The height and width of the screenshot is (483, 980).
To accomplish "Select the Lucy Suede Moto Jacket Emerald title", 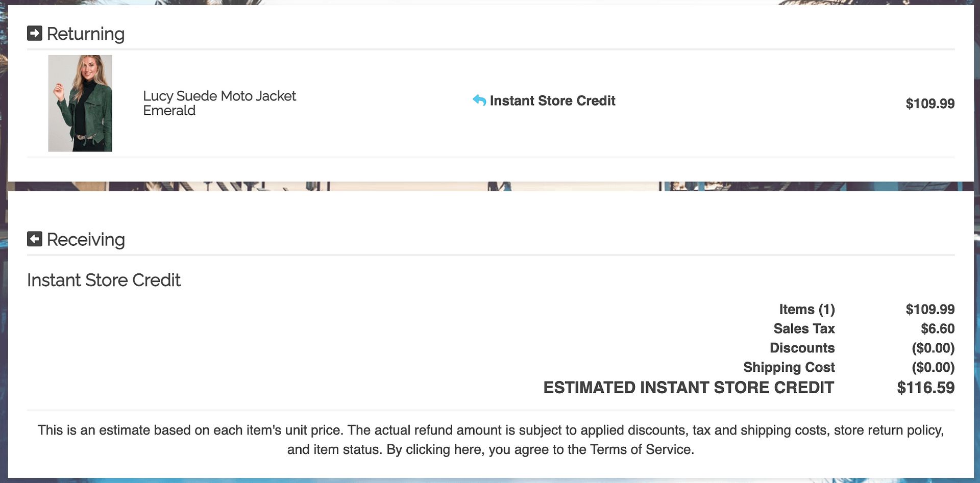I will click(219, 103).
